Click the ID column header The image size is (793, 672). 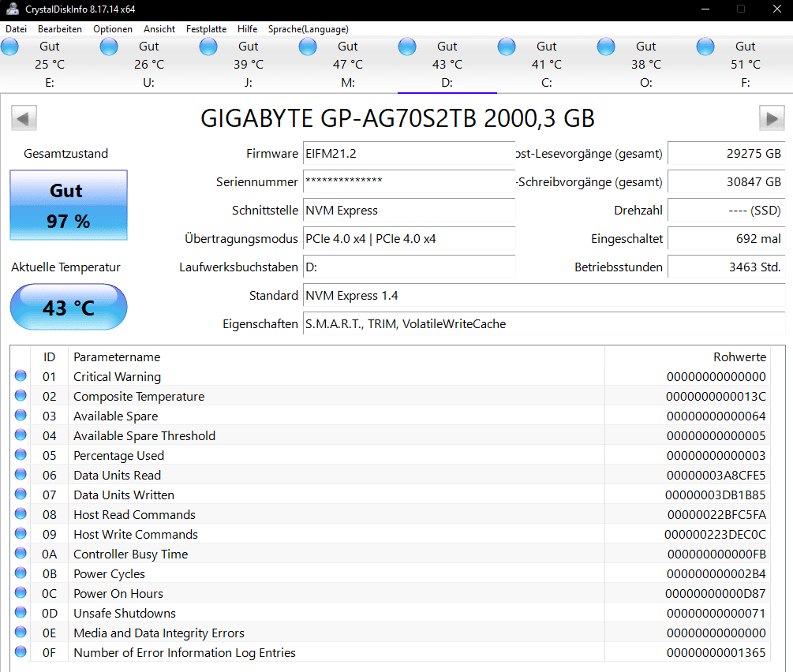point(49,357)
